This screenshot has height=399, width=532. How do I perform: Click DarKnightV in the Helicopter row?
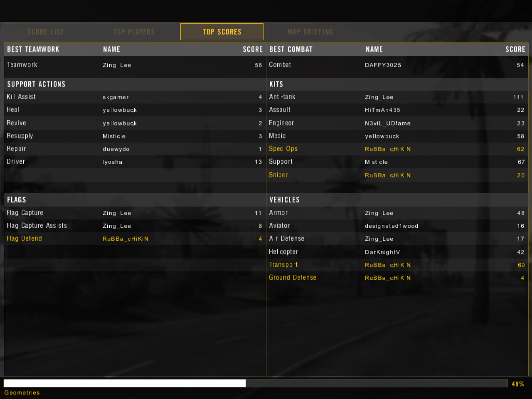(x=382, y=252)
